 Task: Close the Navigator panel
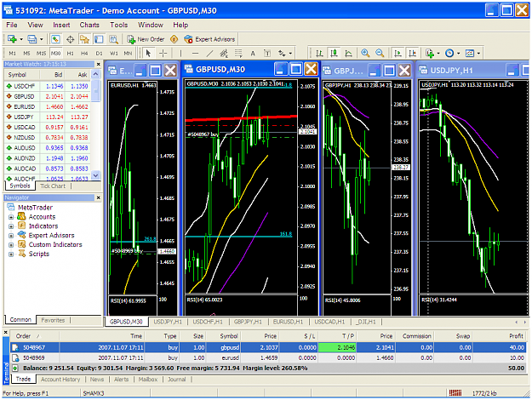pos(99,197)
